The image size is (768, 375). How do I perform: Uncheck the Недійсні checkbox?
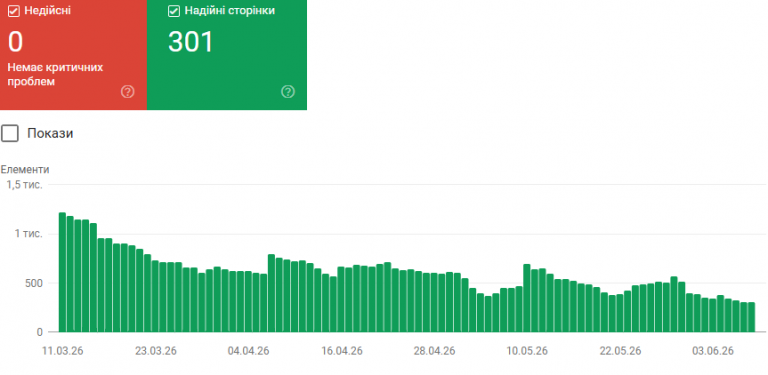click(14, 11)
